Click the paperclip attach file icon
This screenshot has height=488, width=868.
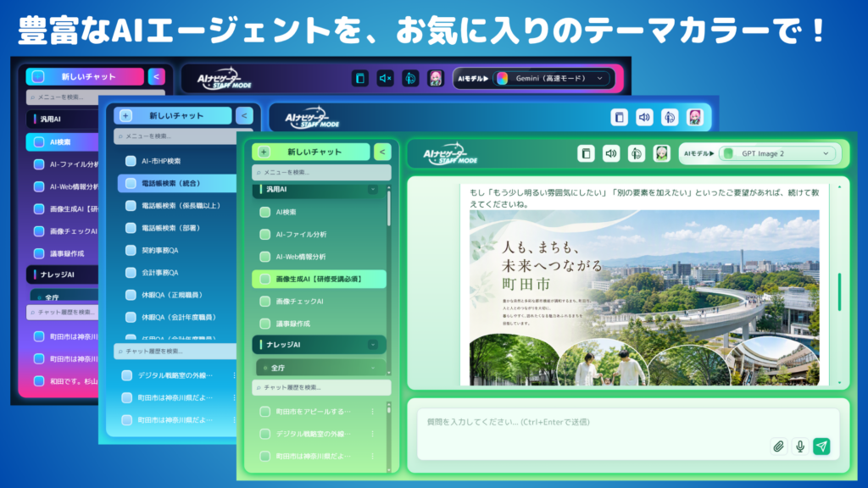[778, 446]
